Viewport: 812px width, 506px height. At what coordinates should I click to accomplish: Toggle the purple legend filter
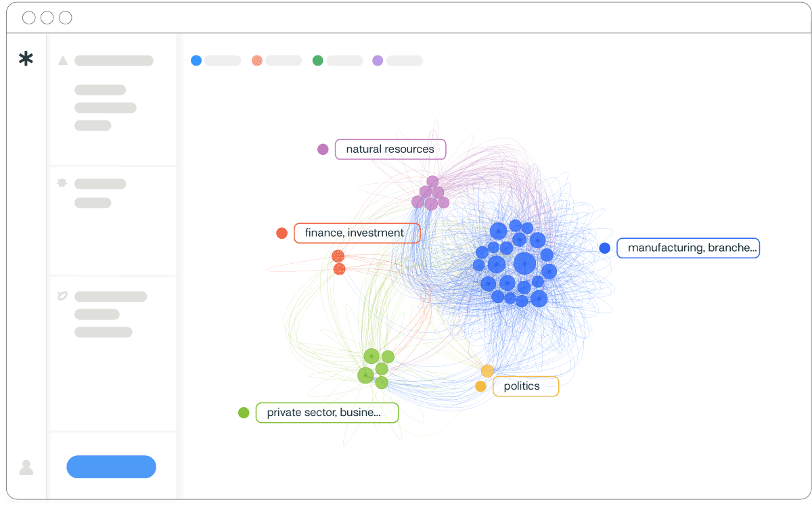tap(378, 61)
